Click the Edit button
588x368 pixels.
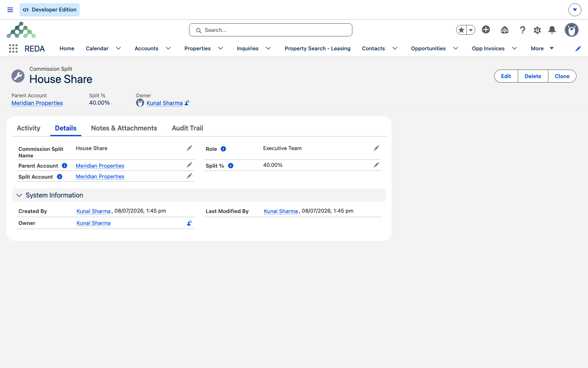click(506, 76)
